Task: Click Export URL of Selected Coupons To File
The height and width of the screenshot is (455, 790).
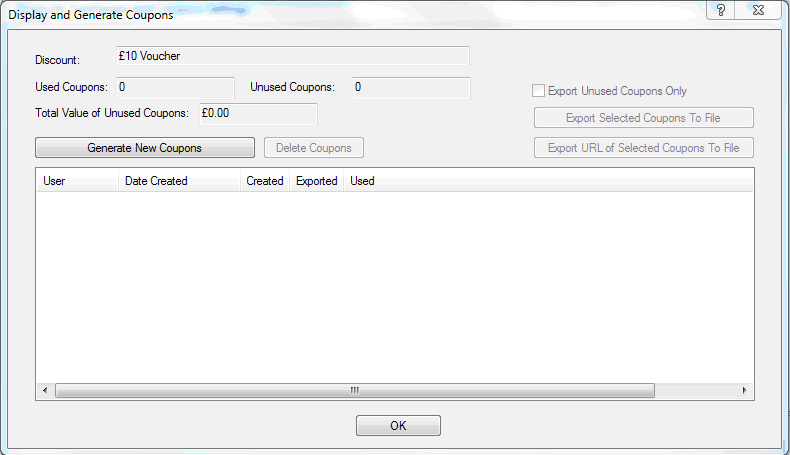Action: (643, 148)
